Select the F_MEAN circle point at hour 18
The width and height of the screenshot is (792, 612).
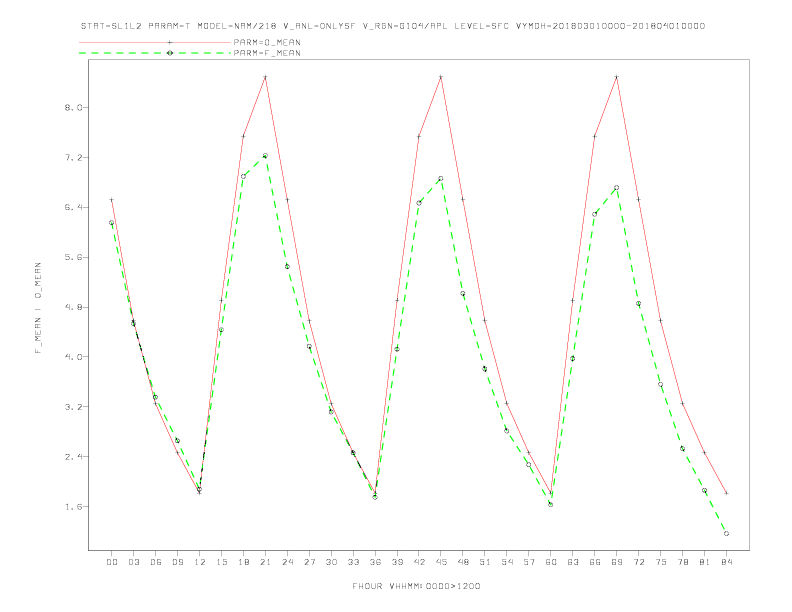[243, 176]
